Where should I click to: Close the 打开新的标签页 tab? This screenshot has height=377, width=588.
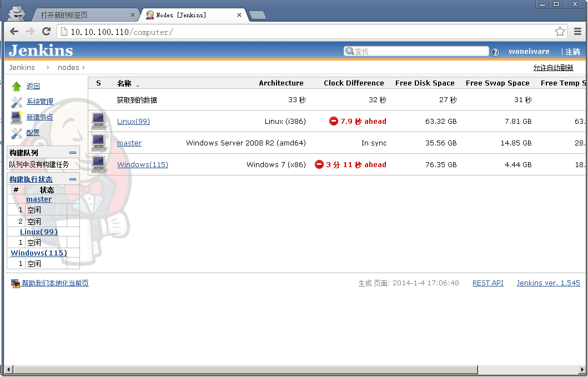tap(132, 15)
